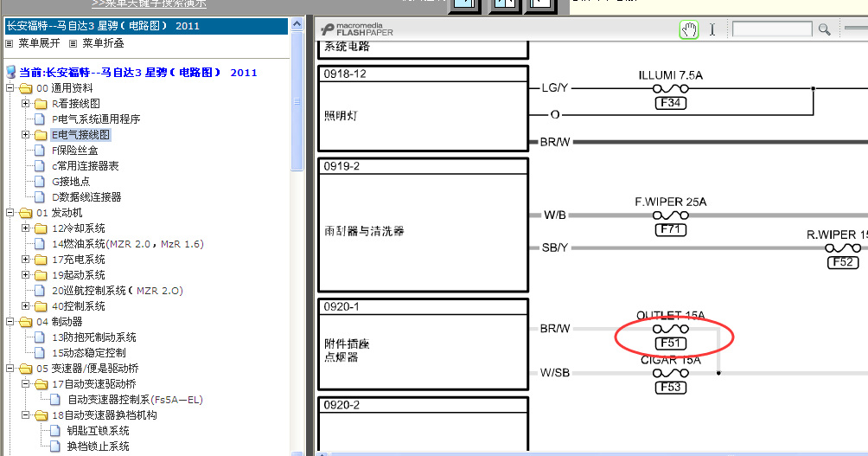The width and height of the screenshot is (868, 456).
Task: Click the FlashPaper search magnifier button
Action: 824,29
